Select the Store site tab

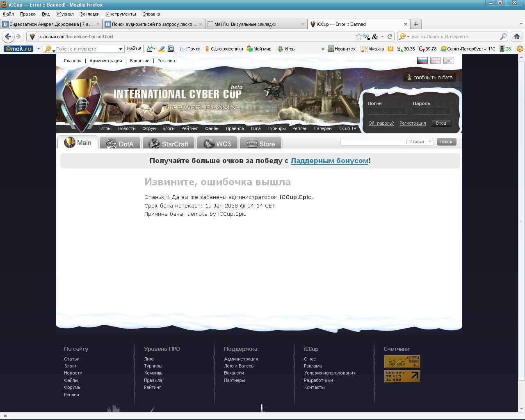(x=260, y=143)
